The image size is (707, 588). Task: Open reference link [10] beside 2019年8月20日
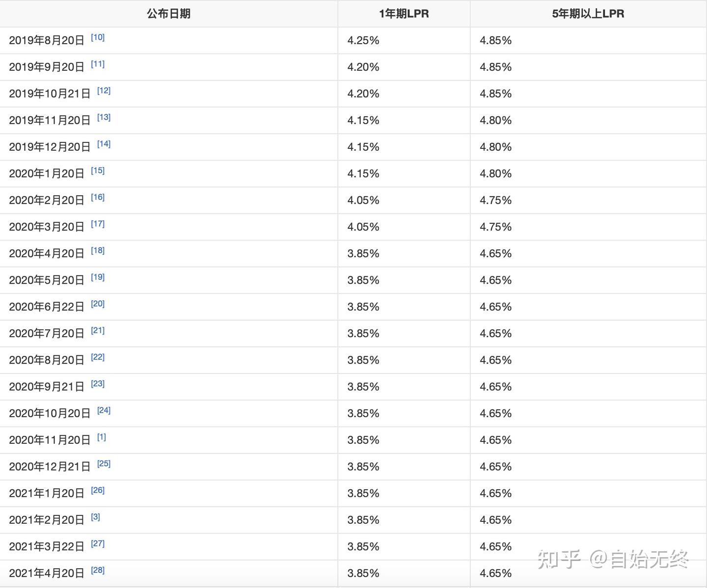[x=98, y=37]
